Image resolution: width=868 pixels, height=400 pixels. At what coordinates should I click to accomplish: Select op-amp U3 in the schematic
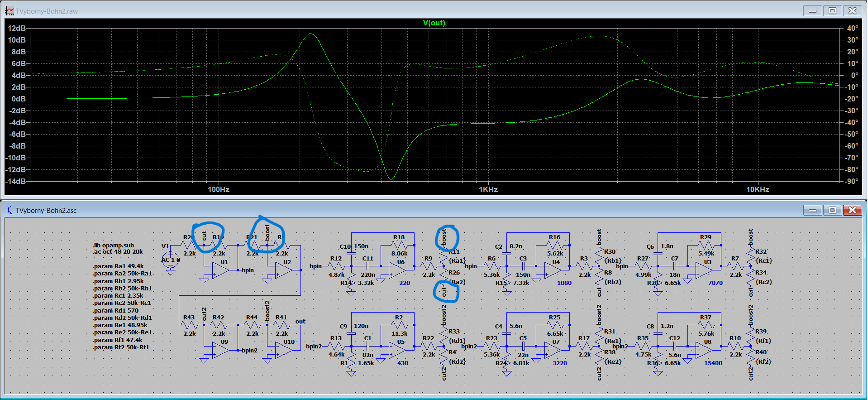[x=704, y=270]
